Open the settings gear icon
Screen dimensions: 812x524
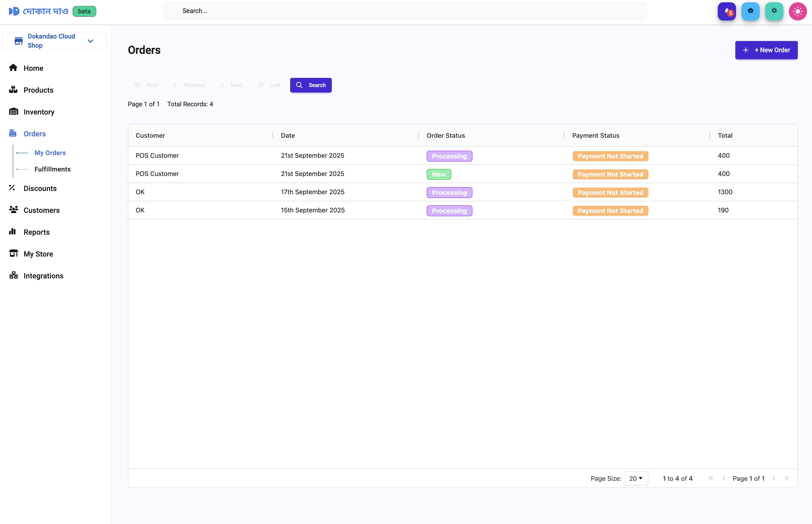tap(774, 11)
